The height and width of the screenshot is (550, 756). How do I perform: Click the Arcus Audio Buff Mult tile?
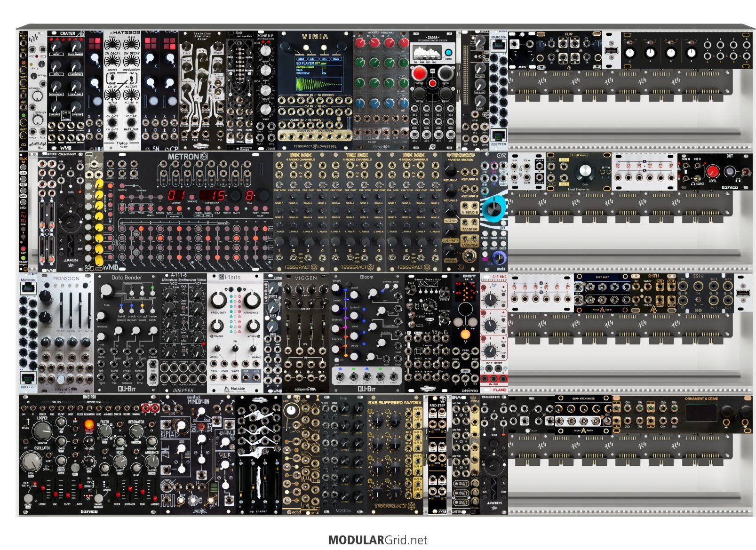tap(602, 293)
